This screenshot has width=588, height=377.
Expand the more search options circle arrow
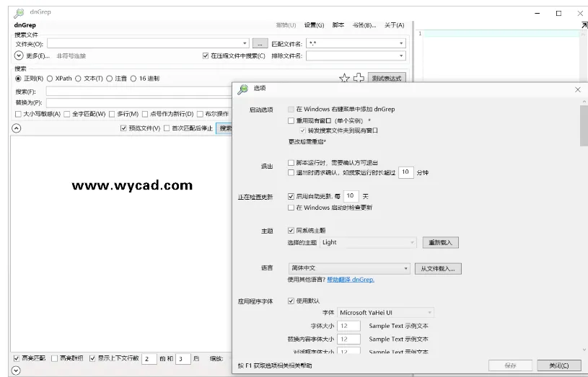click(x=19, y=56)
